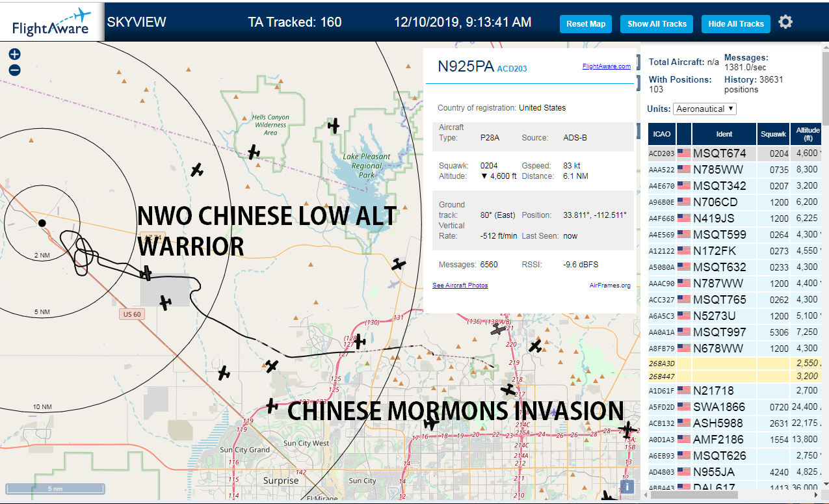This screenshot has height=504, width=829.
Task: Open the FlightAware.com link in info panel
Action: tap(606, 66)
